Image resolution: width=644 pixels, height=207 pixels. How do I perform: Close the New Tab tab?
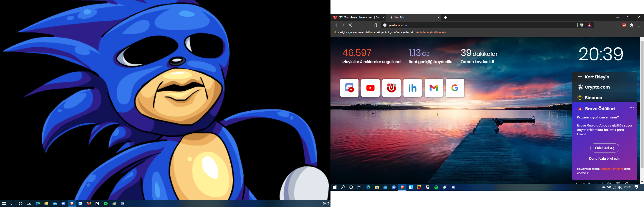[x=439, y=17]
